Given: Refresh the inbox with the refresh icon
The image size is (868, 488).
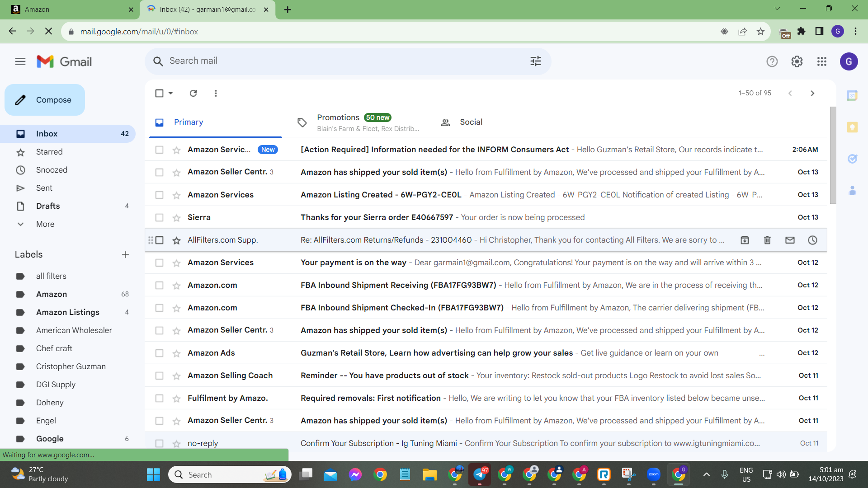Looking at the screenshot, I should click(x=193, y=93).
